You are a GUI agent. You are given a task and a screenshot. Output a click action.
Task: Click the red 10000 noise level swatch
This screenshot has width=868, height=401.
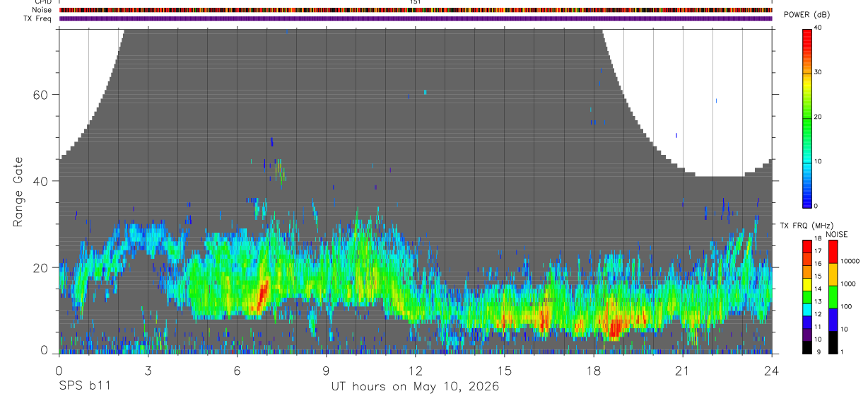(831, 251)
